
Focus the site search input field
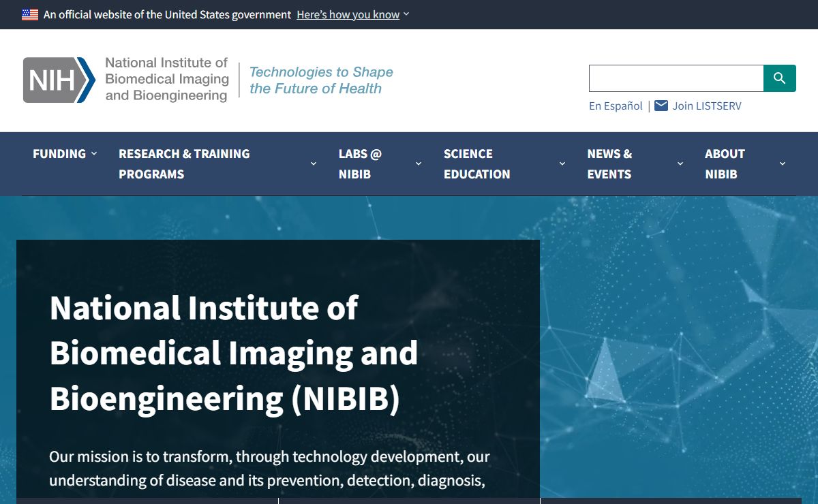[676, 78]
